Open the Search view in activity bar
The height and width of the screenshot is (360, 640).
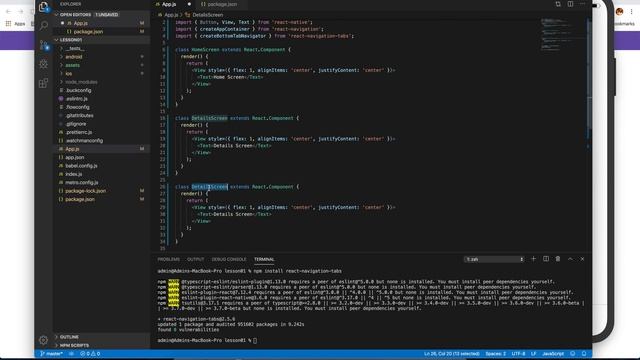click(43, 26)
